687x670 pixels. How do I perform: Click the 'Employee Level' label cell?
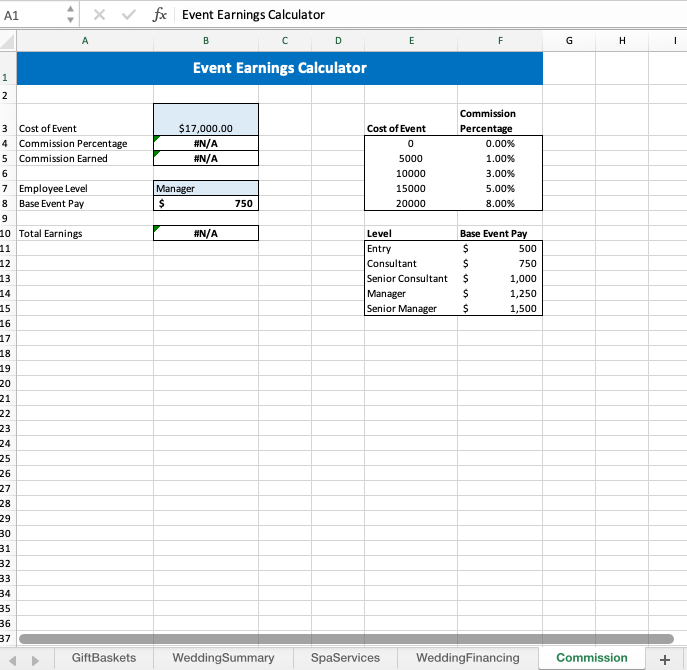coord(85,188)
